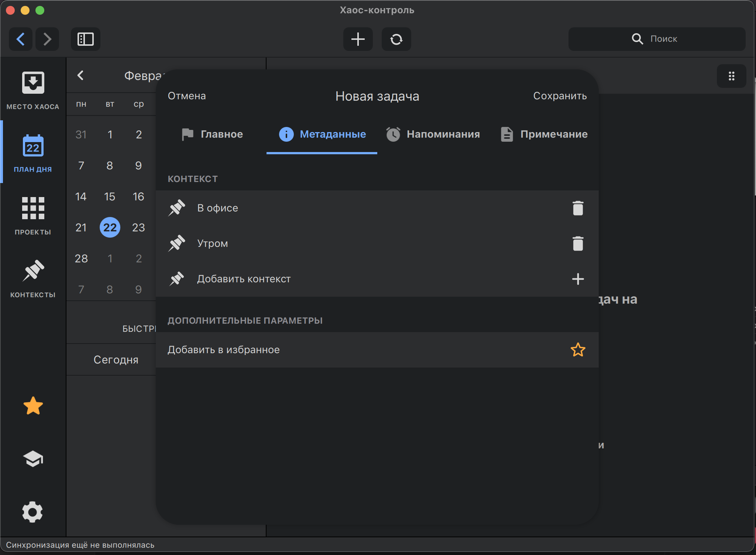Screen dimensions: 756x555
Task: Toggle the sidebar panel layout button
Action: click(x=85, y=39)
